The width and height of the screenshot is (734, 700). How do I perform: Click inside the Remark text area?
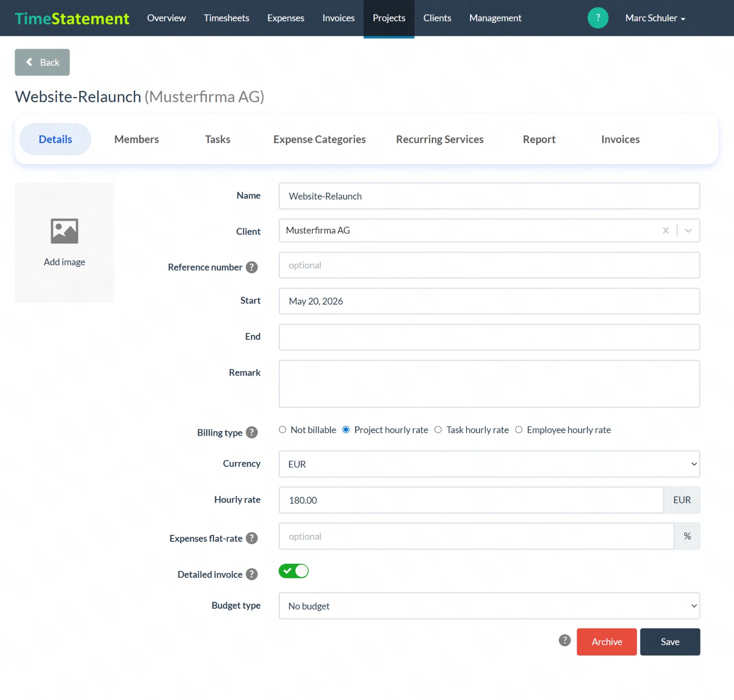pos(489,384)
